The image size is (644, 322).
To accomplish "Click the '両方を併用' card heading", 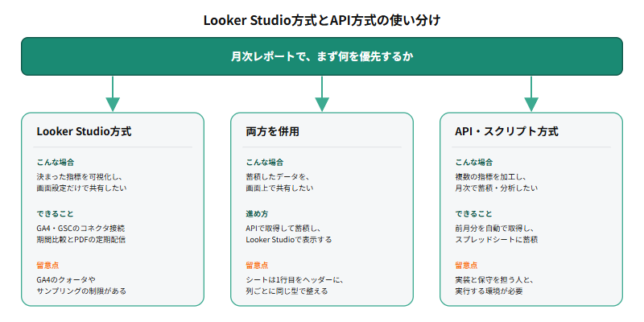I will pos(273,131).
